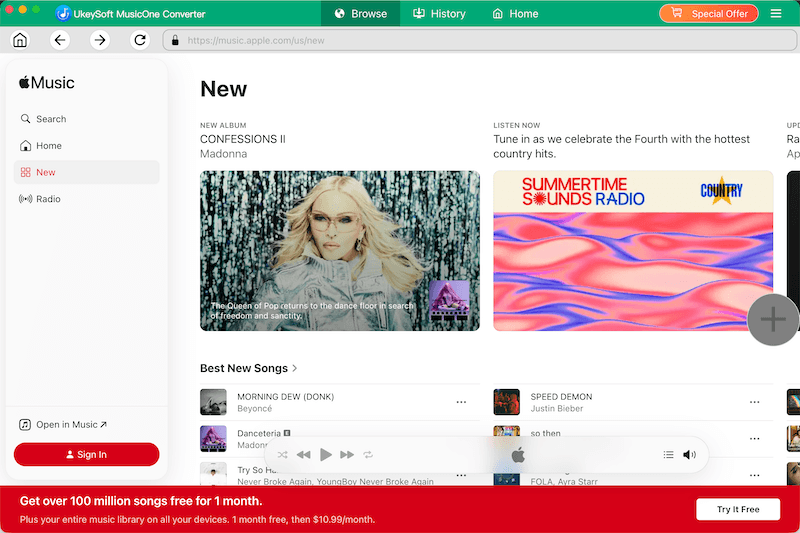Click Open in Music link
Viewport: 800px width, 533px height.
[x=63, y=424]
